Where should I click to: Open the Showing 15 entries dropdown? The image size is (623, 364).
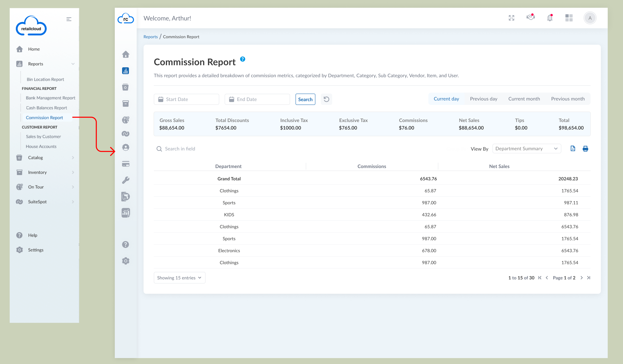click(179, 278)
